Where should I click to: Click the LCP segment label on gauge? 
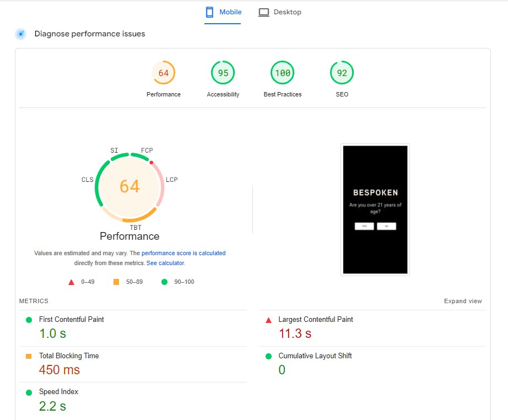pos(172,180)
